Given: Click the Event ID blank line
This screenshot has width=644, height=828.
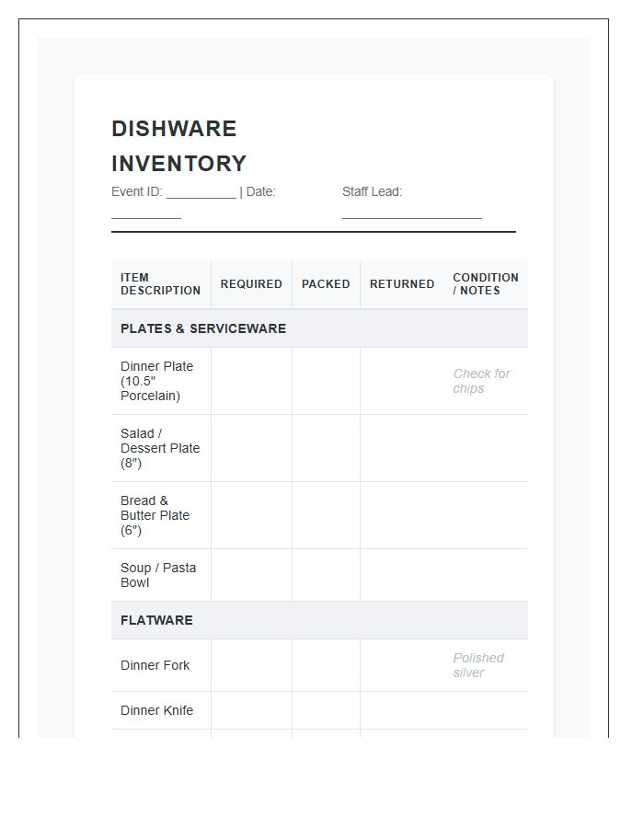Looking at the screenshot, I should point(201,197).
